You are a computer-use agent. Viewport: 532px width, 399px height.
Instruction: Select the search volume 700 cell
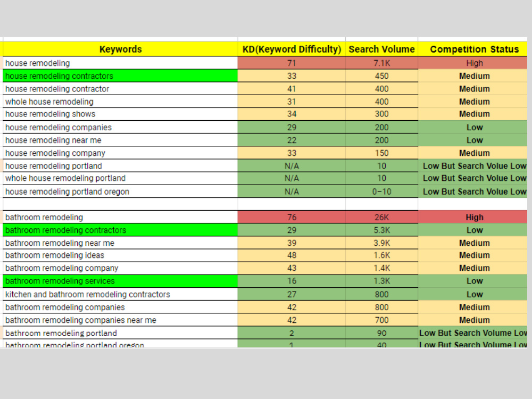(x=381, y=320)
